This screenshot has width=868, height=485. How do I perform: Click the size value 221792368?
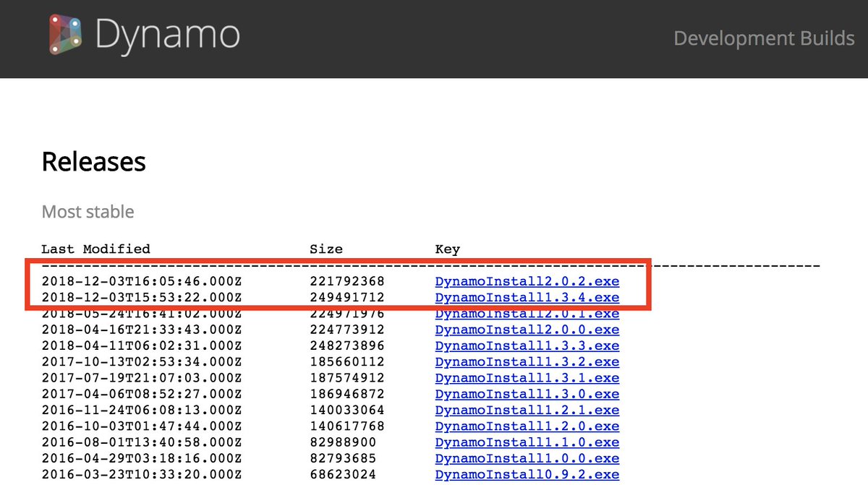click(x=347, y=281)
